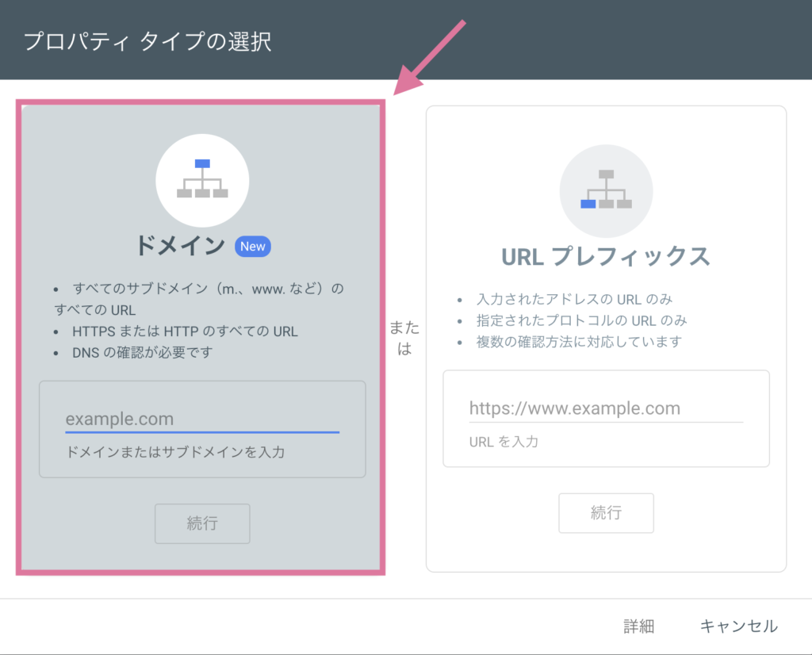
Task: Click text '入力されたアドレスの URL のみ'
Action: point(574,299)
